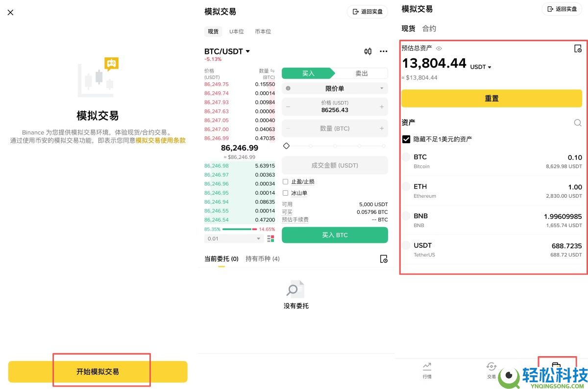This screenshot has width=588, height=389.
Task: Open the BTC/USDT trading pair dropdown
Action: click(x=226, y=51)
